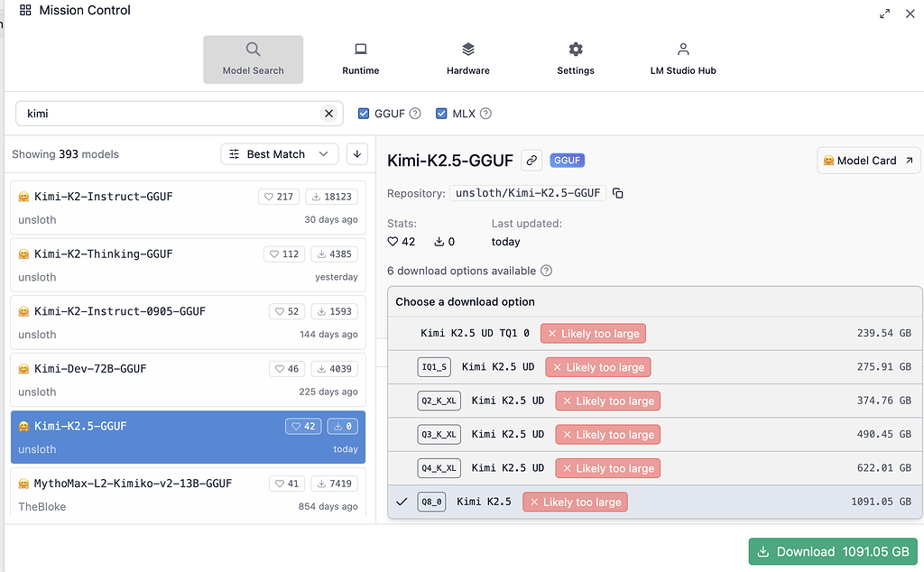The image size is (924, 572).
Task: Choose the Kimi K2.5 UD TQ1 0 option
Action: pos(655,334)
